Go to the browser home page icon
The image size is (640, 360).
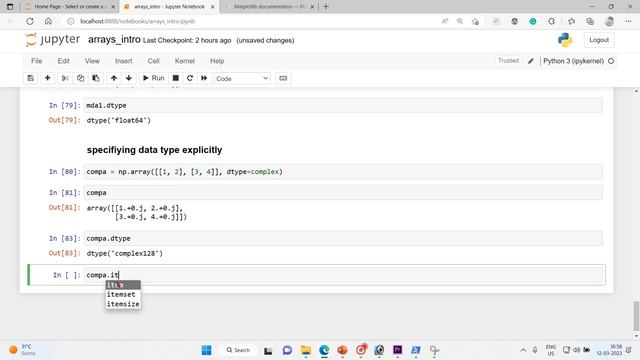48,21
